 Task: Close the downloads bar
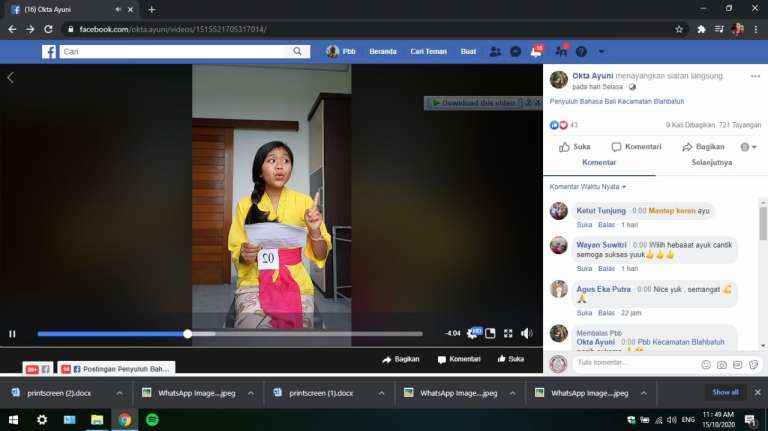click(757, 392)
